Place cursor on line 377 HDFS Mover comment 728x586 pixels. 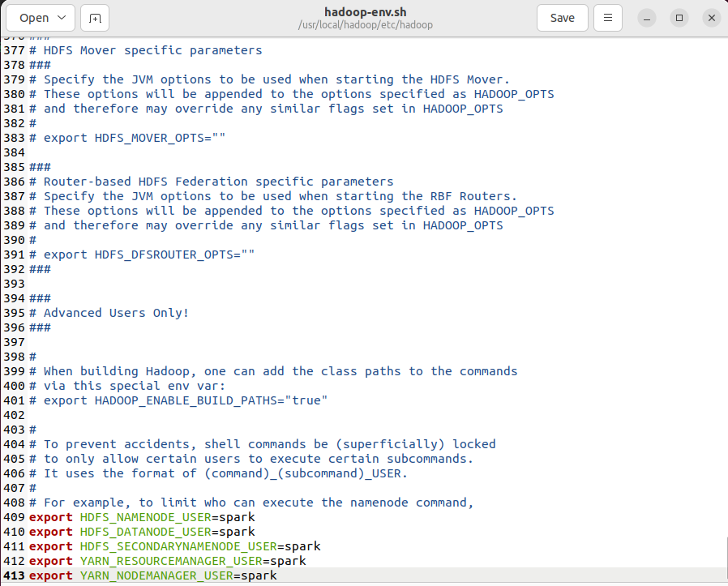(x=146, y=50)
